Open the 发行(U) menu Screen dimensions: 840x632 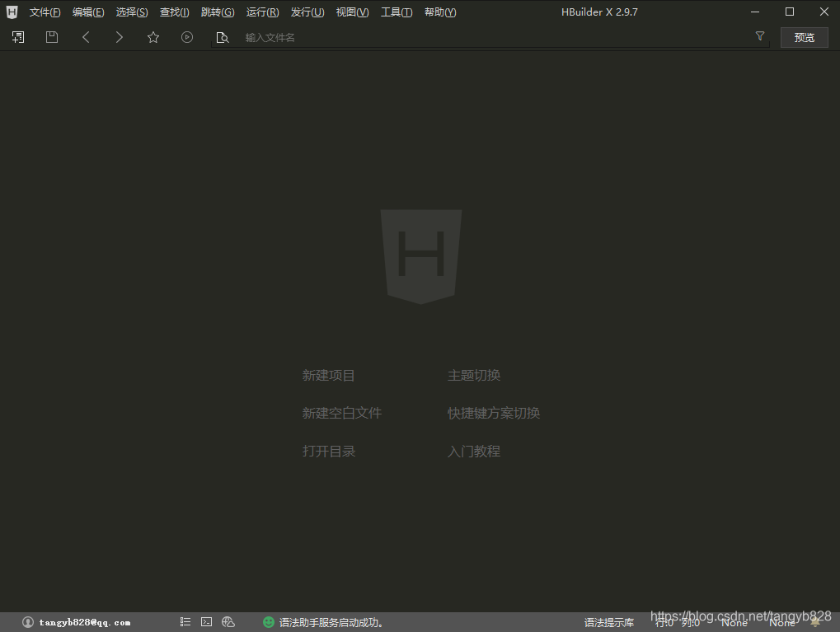coord(307,12)
